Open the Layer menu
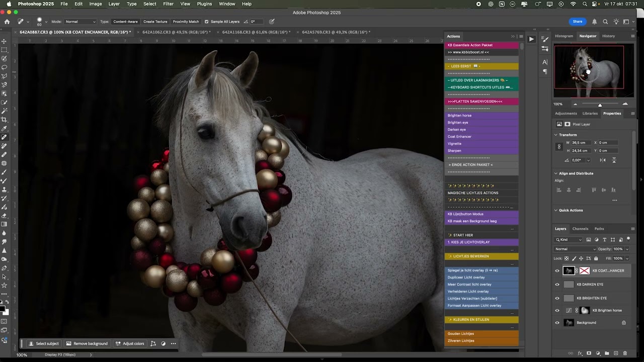The height and width of the screenshot is (362, 644). tap(114, 4)
